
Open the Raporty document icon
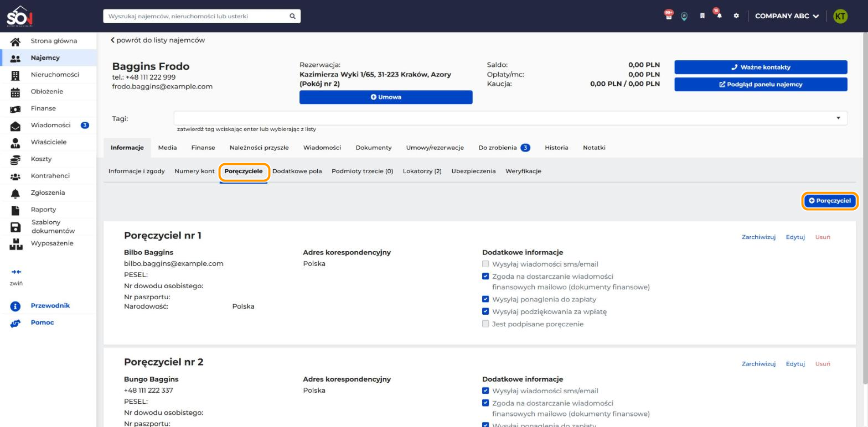pyautogui.click(x=15, y=210)
